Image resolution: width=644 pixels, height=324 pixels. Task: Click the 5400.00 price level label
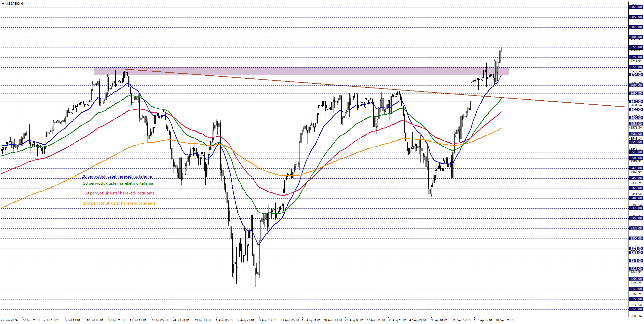point(636,198)
